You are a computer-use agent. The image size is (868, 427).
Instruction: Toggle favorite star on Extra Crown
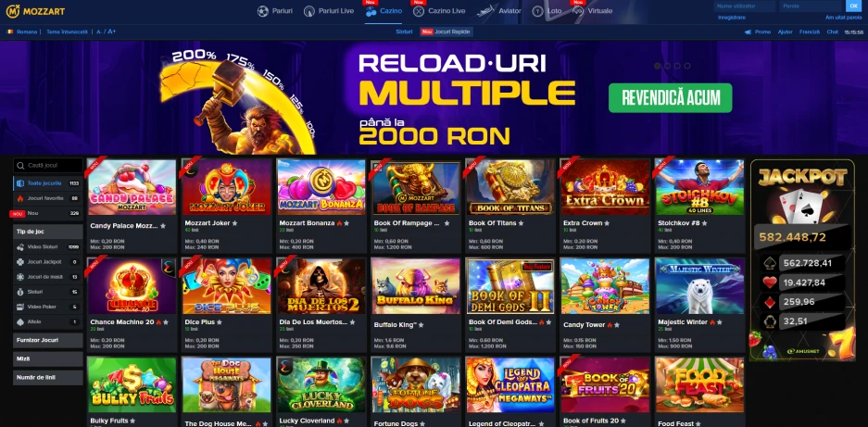tap(608, 223)
